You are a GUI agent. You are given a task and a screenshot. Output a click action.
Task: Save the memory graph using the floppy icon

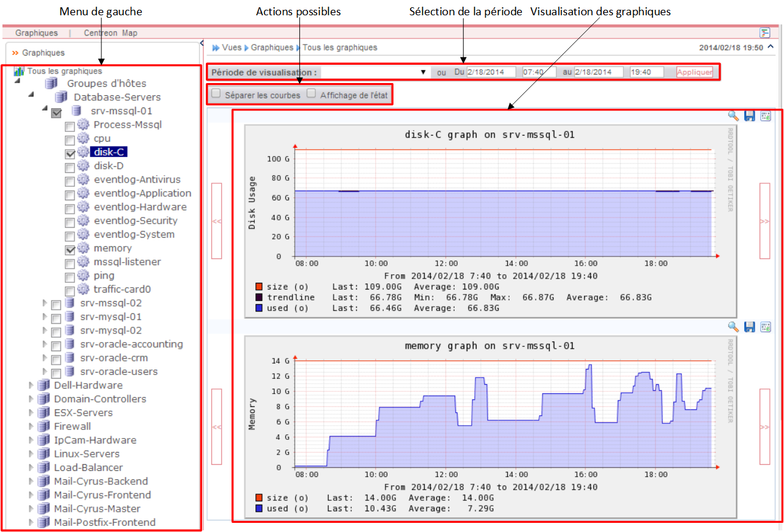point(750,327)
